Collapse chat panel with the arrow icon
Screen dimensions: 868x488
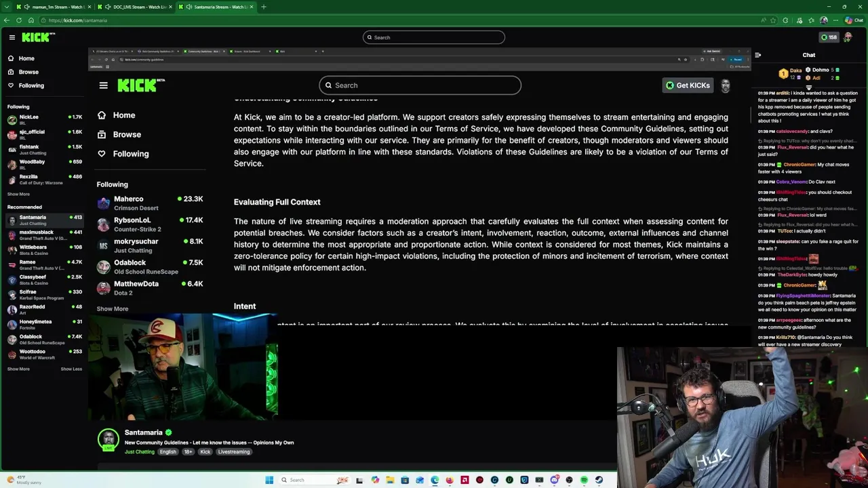coord(757,55)
